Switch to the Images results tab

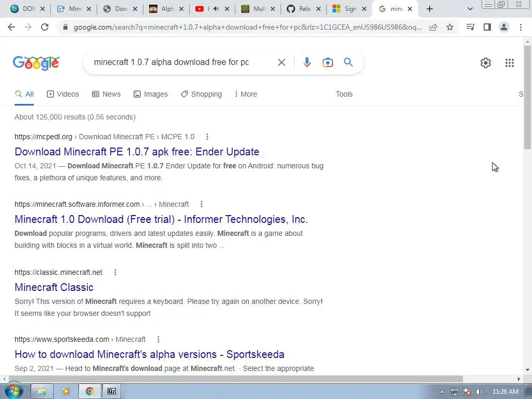pyautogui.click(x=151, y=94)
